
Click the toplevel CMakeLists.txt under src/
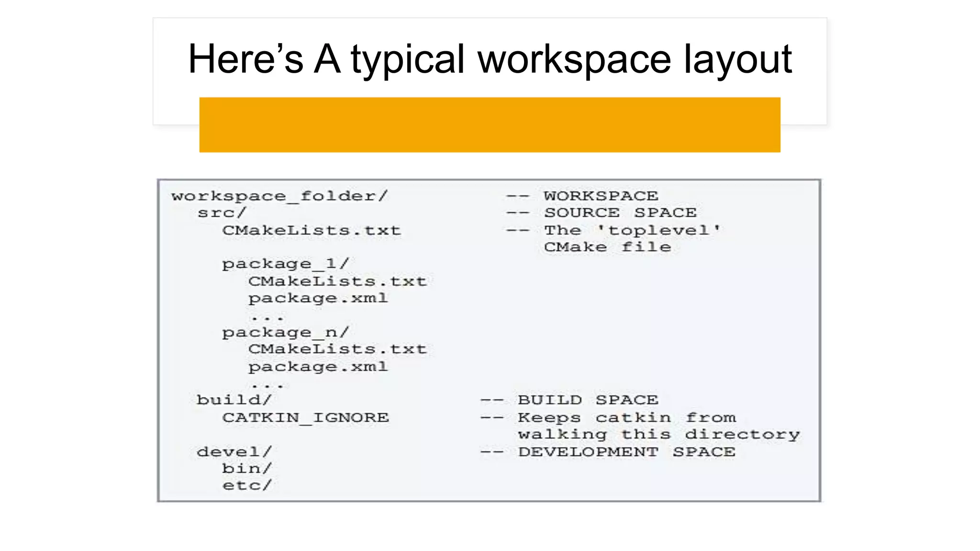311,231
